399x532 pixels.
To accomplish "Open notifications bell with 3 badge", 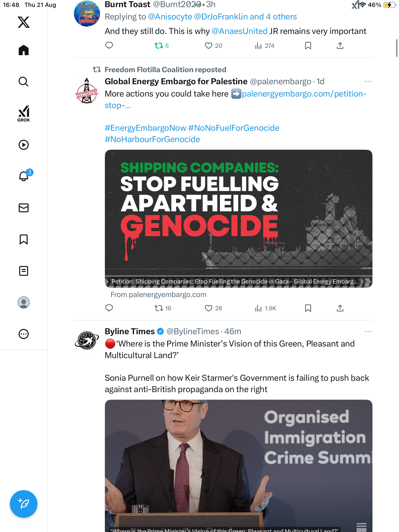I will [x=24, y=176].
